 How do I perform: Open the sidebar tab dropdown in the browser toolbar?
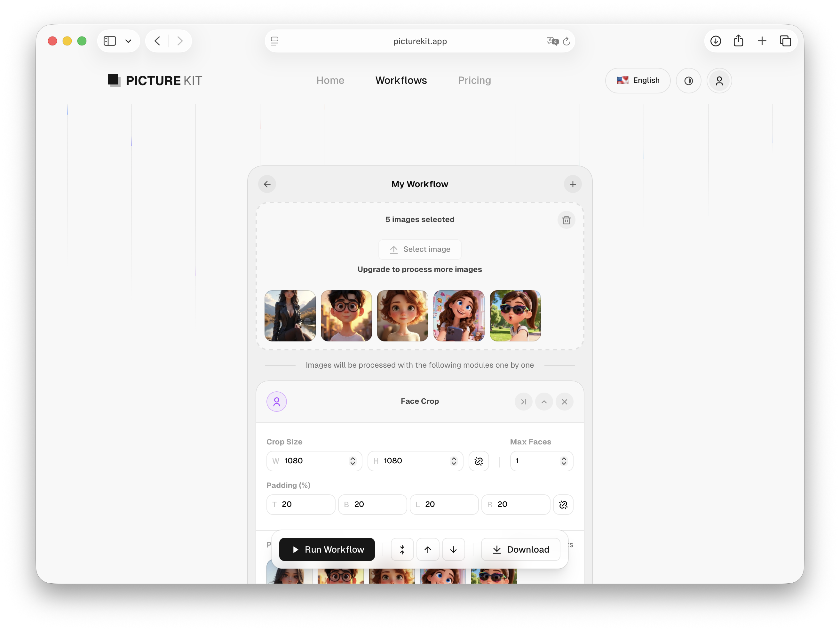(x=128, y=41)
